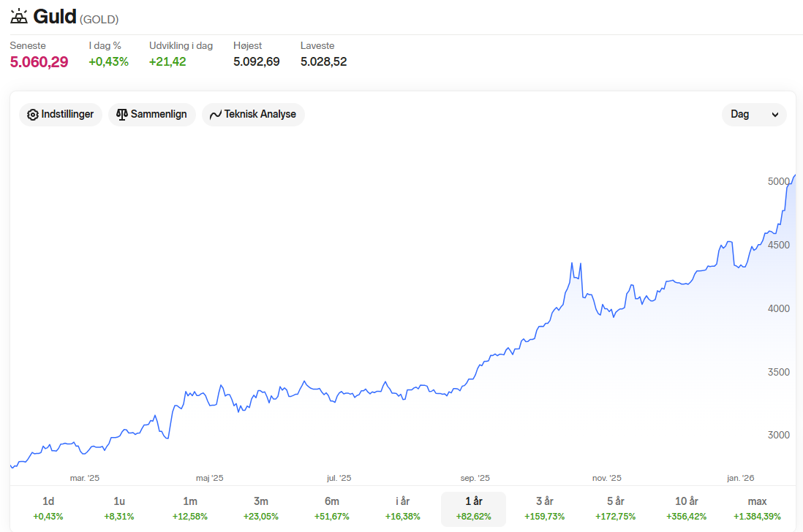Click the 5000 y-axis label
The width and height of the screenshot is (803, 532).
778,181
